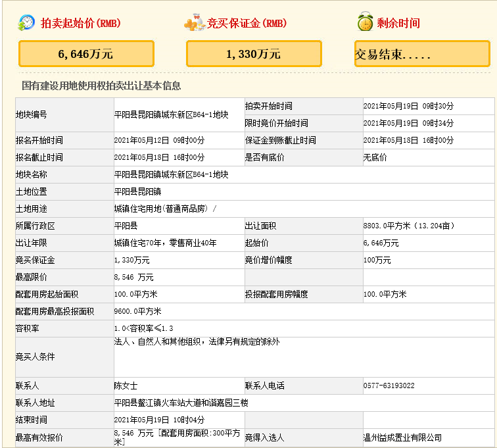Click the term value 城镇住宅70年,零售商业40年
The width and height of the screenshot is (497, 448).
[165, 243]
